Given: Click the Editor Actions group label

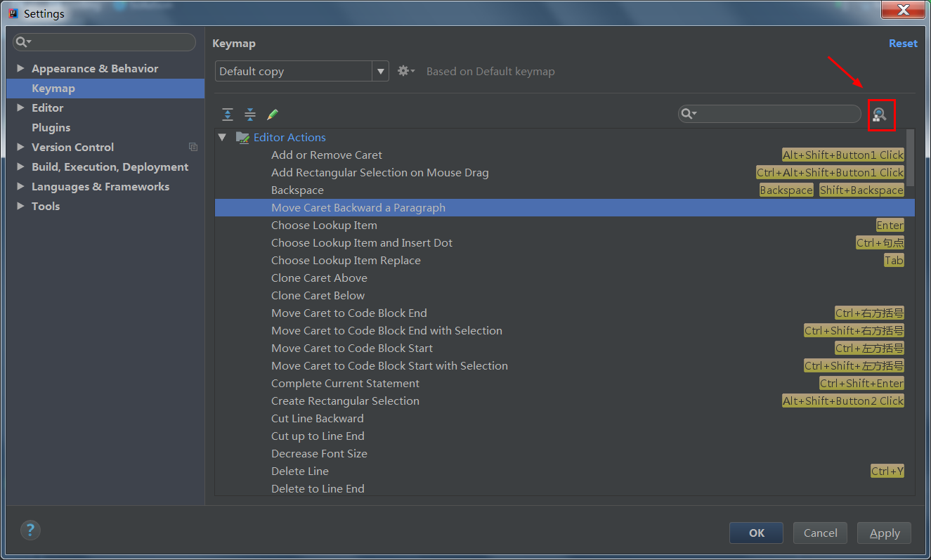Looking at the screenshot, I should tap(289, 137).
